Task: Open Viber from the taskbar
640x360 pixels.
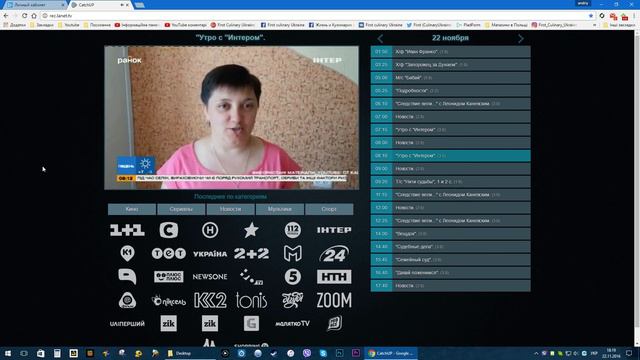Action: click(307, 353)
